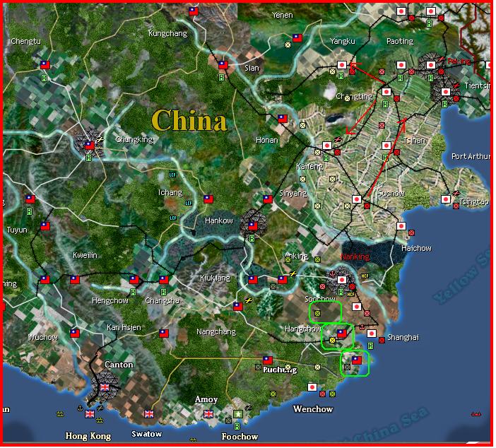Select the Shanghai city label
The image size is (496, 448).
click(x=403, y=337)
